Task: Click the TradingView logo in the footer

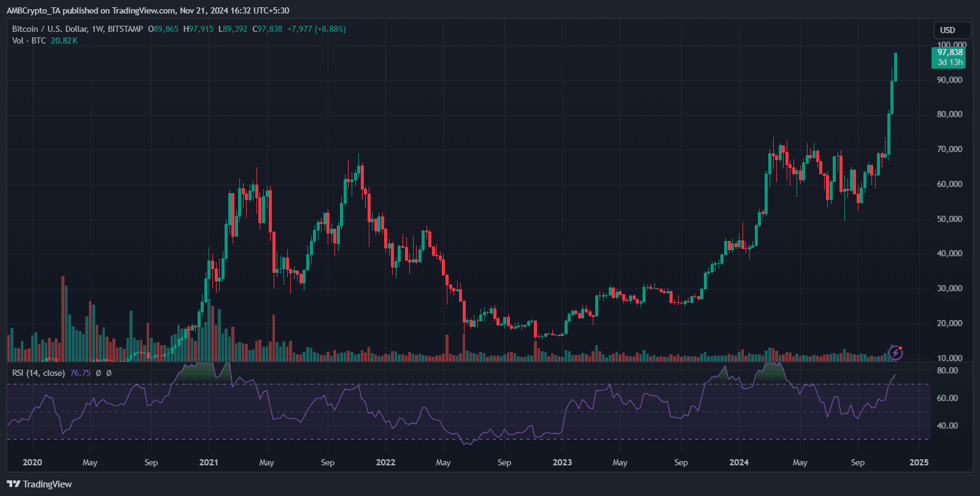Action: click(x=39, y=484)
